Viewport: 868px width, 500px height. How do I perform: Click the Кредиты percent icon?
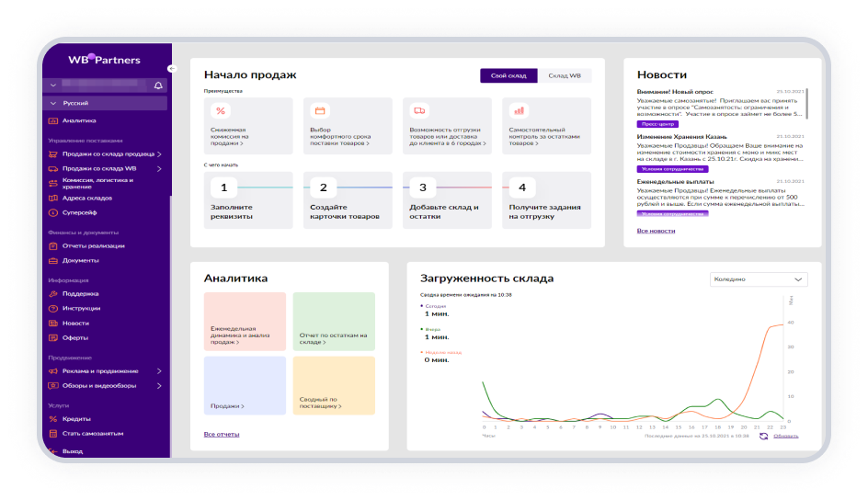pyautogui.click(x=53, y=419)
